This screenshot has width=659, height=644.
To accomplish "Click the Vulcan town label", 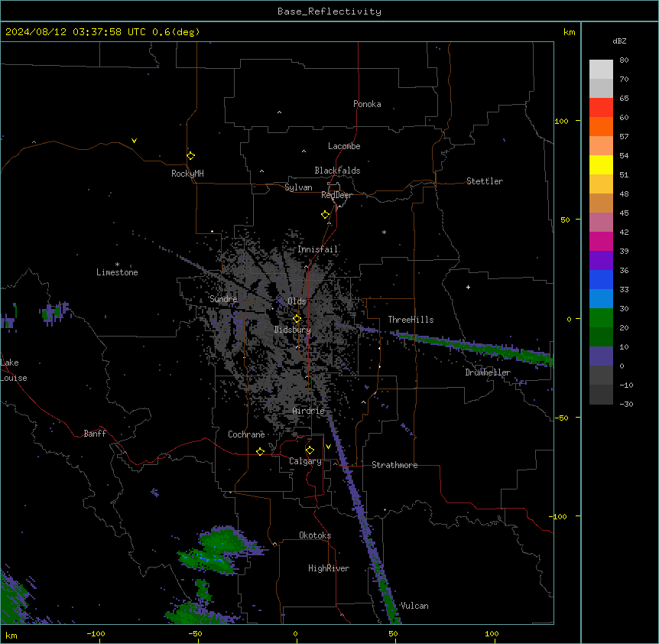I will pyautogui.click(x=414, y=606).
